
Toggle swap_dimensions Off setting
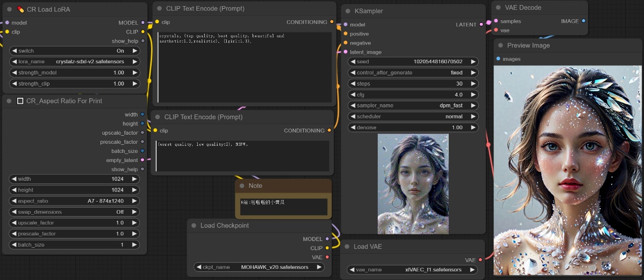[75, 212]
